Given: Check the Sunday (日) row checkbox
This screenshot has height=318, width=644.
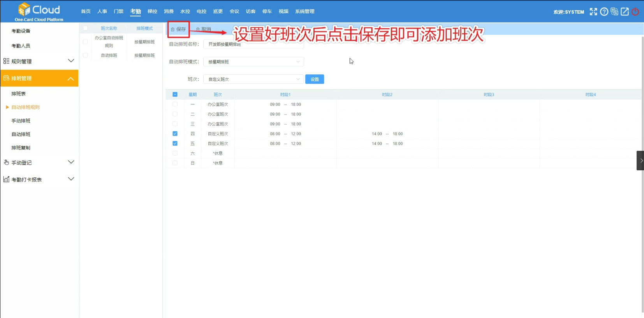Looking at the screenshot, I should point(175,163).
